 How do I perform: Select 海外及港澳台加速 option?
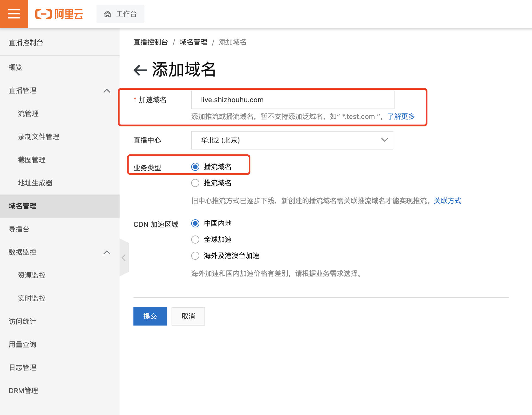pos(195,256)
